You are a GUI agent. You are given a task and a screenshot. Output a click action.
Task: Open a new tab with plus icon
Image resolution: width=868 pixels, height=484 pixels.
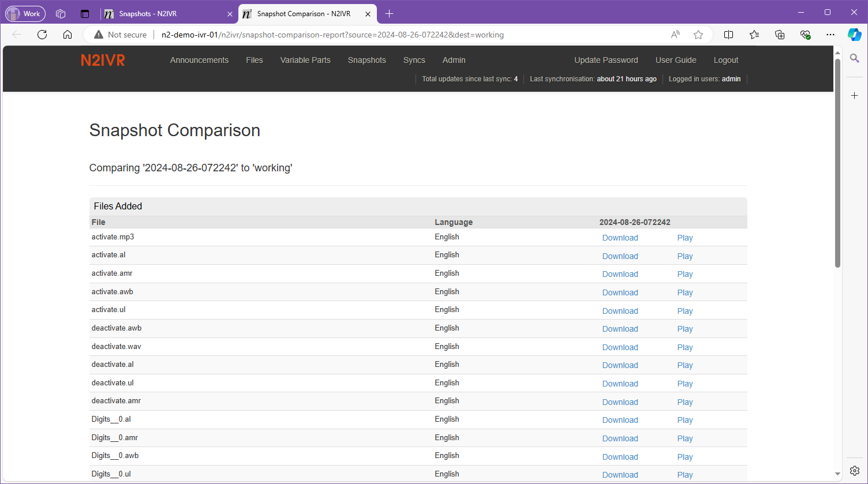pos(390,13)
